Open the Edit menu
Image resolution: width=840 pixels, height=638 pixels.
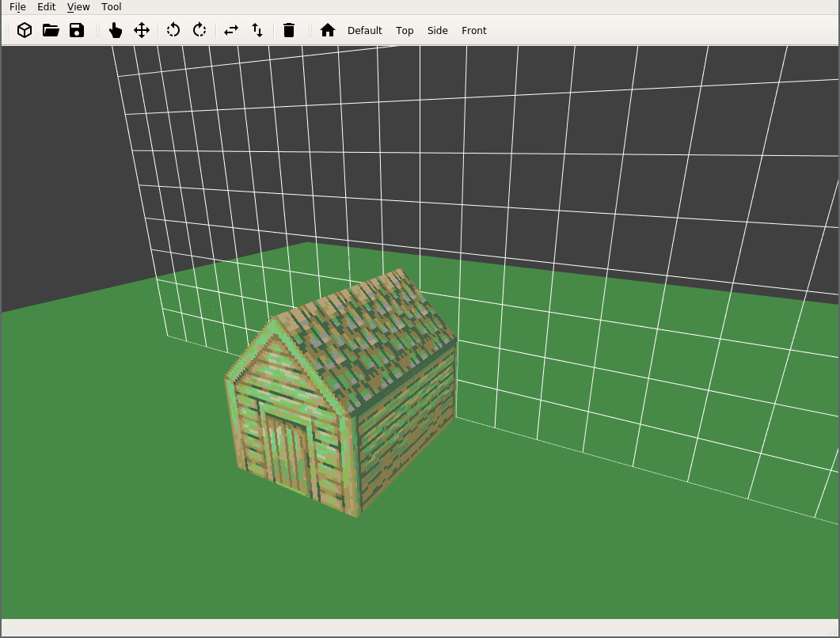46,6
